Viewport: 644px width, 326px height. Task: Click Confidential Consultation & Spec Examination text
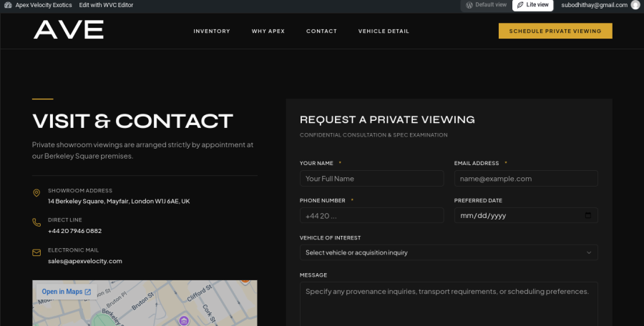374,135
